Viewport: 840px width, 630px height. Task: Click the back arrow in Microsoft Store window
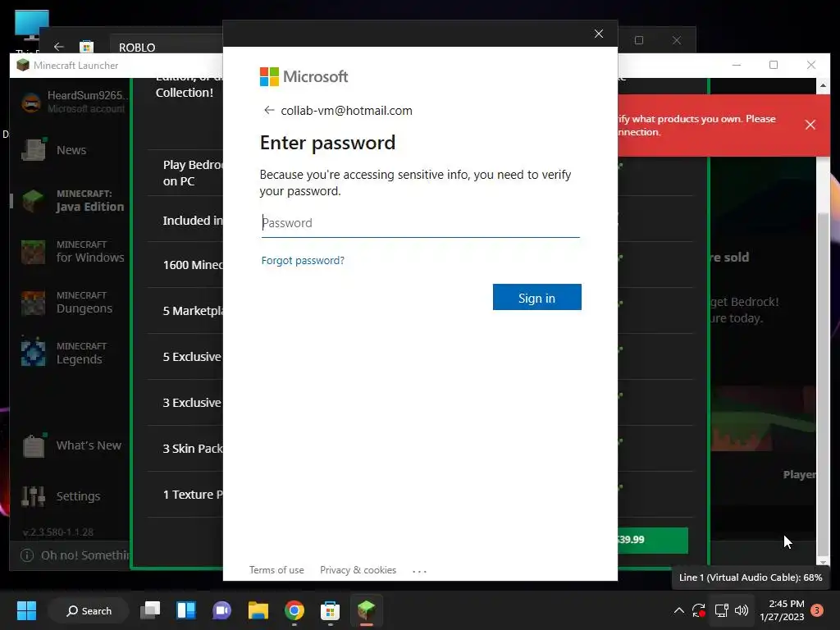click(59, 47)
